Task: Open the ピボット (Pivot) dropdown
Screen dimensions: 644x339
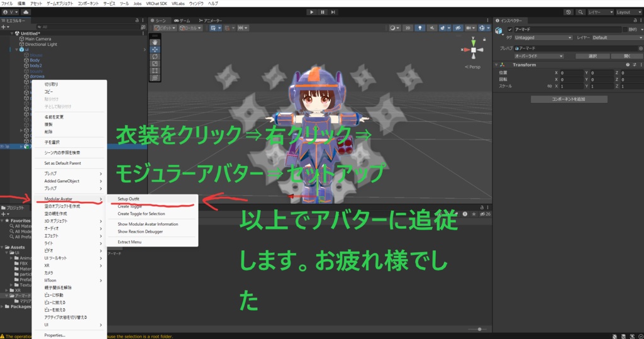Action: pos(165,28)
